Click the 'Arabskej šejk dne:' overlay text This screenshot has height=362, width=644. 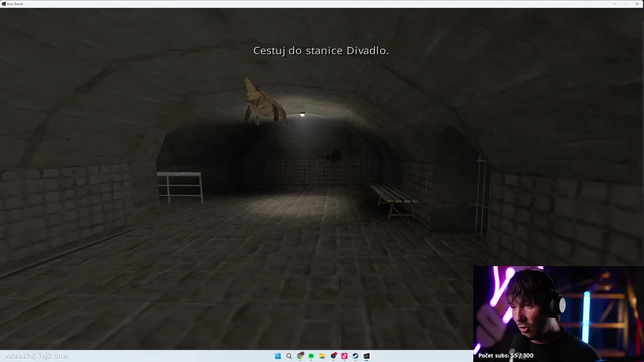click(x=37, y=355)
